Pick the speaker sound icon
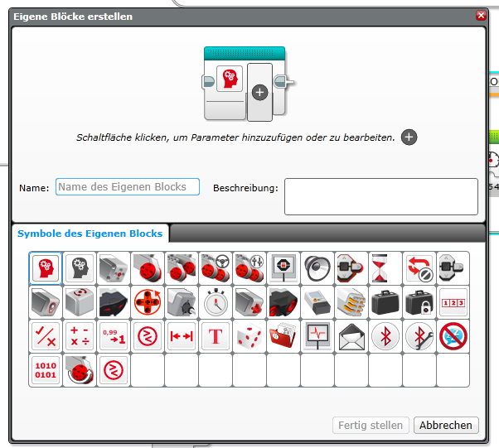Viewport: 499px width, 448px height. (317, 268)
